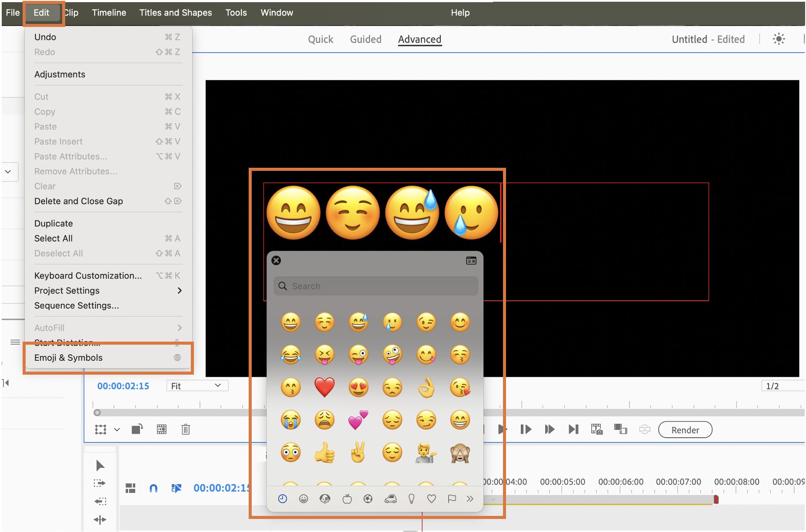Expand emoji picker to full Character Viewer
Viewport: 806px width, 532px height.
tap(471, 260)
